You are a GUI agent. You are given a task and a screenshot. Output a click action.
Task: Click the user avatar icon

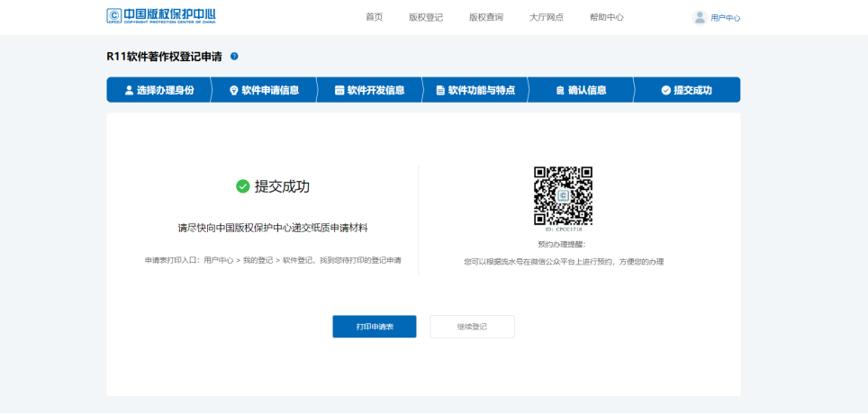(x=700, y=18)
